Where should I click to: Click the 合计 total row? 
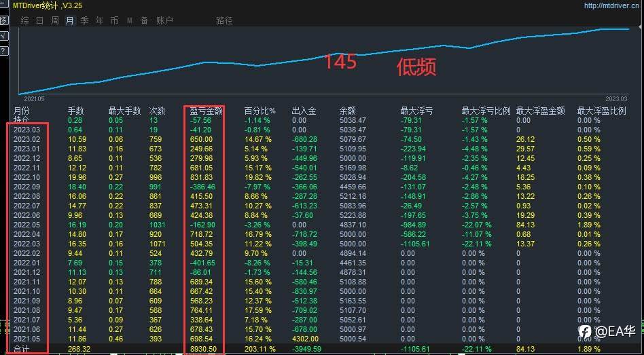(321, 350)
